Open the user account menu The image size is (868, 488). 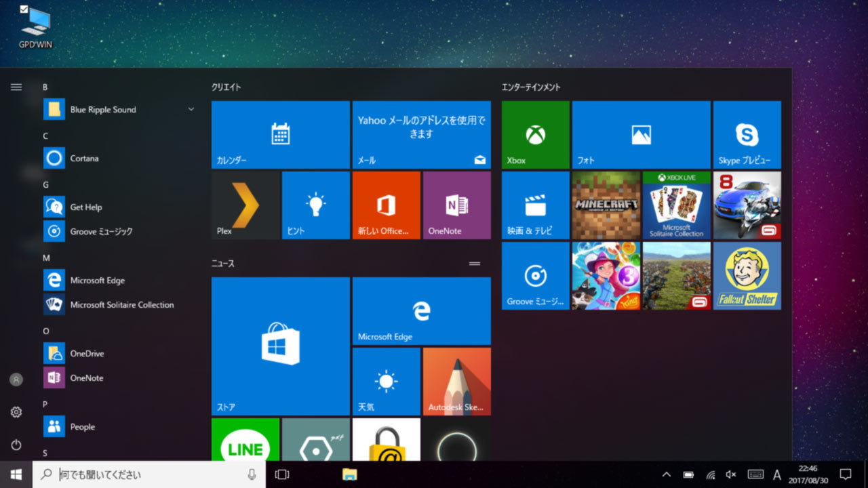point(16,380)
